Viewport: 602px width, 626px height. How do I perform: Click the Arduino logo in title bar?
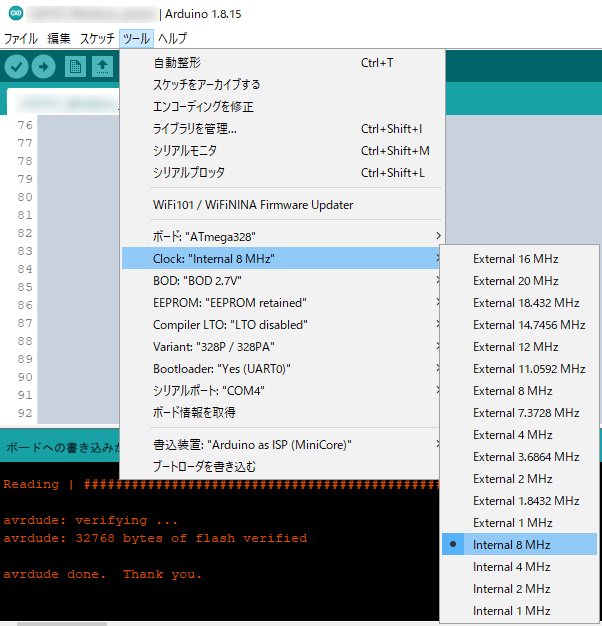coord(16,13)
